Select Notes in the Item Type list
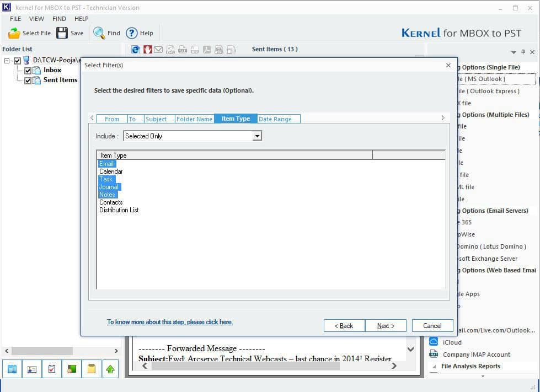 [107, 195]
